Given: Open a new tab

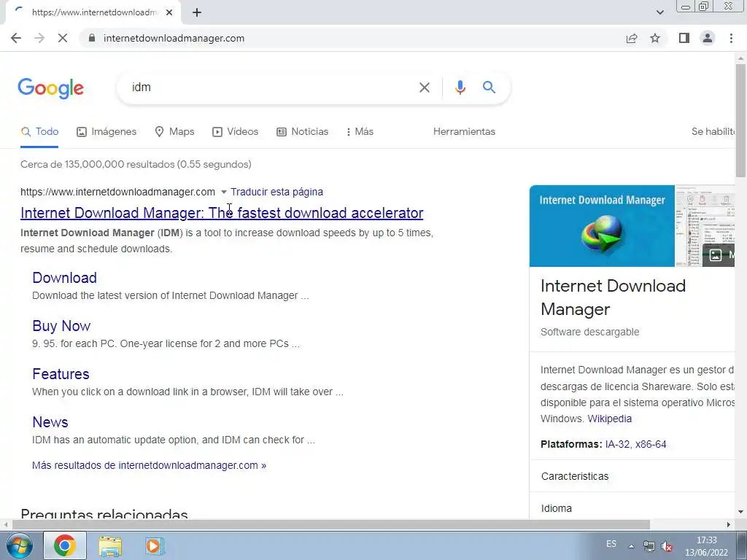Looking at the screenshot, I should click(x=197, y=12).
